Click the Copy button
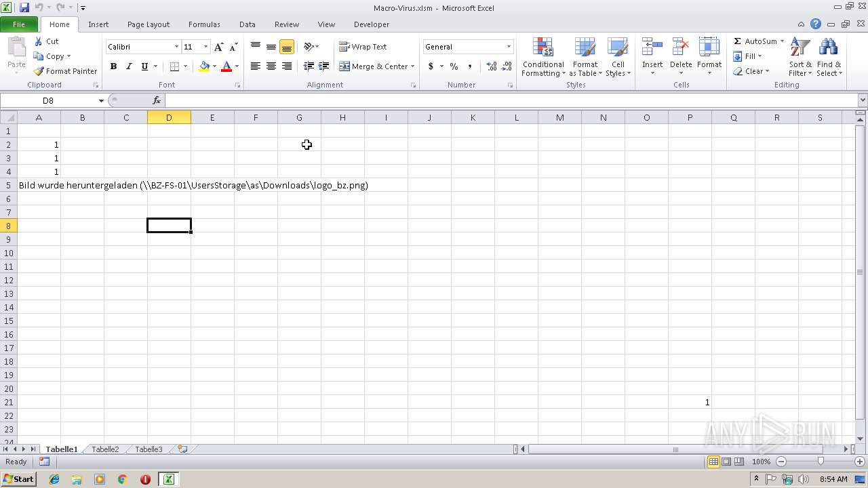 click(x=52, y=56)
